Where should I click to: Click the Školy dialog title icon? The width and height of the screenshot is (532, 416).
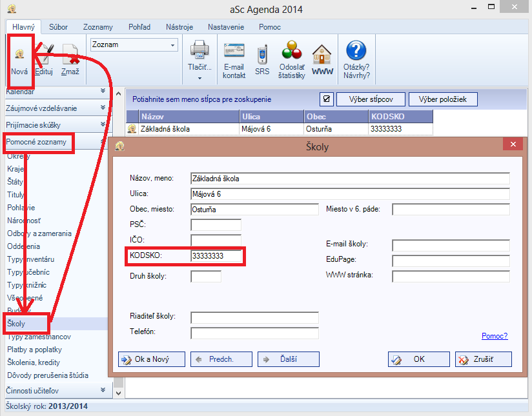point(120,146)
